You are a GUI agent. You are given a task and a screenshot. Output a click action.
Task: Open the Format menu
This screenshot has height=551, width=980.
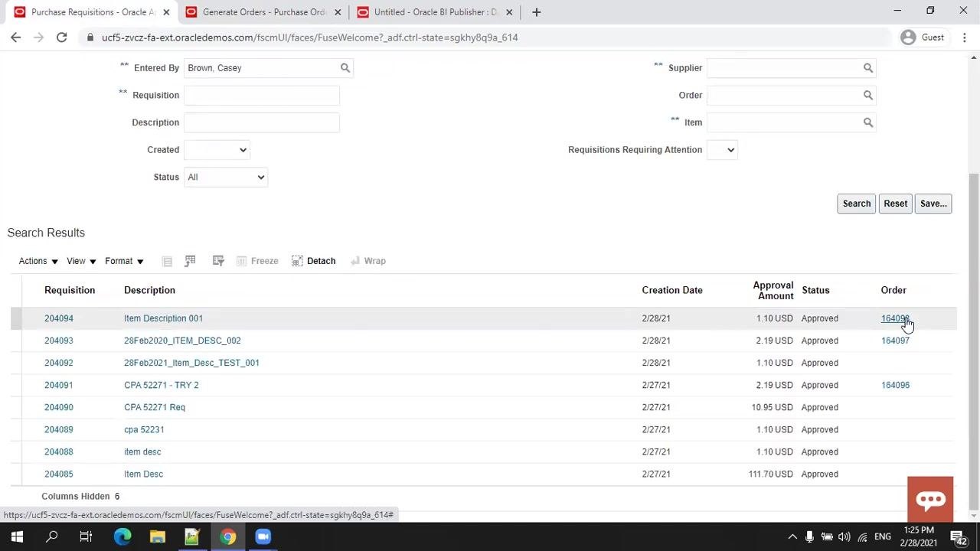[x=124, y=261]
